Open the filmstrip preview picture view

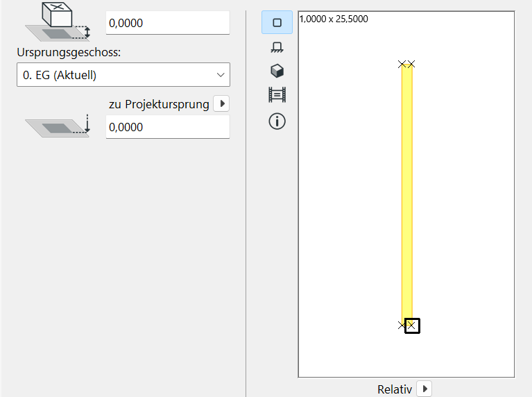pyautogui.click(x=277, y=95)
